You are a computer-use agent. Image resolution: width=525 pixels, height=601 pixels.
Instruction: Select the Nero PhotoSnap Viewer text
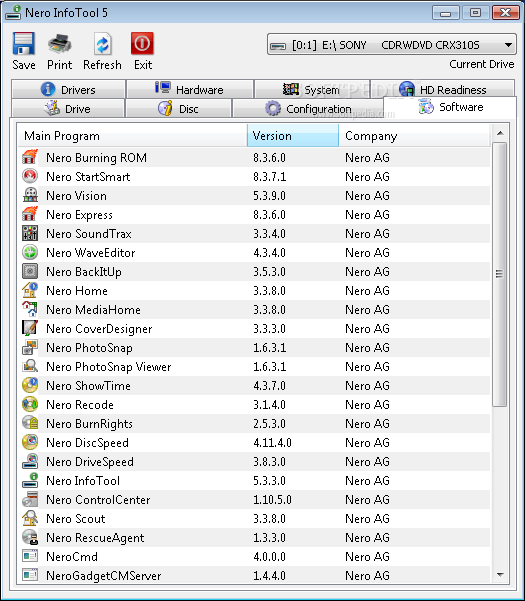pos(108,367)
